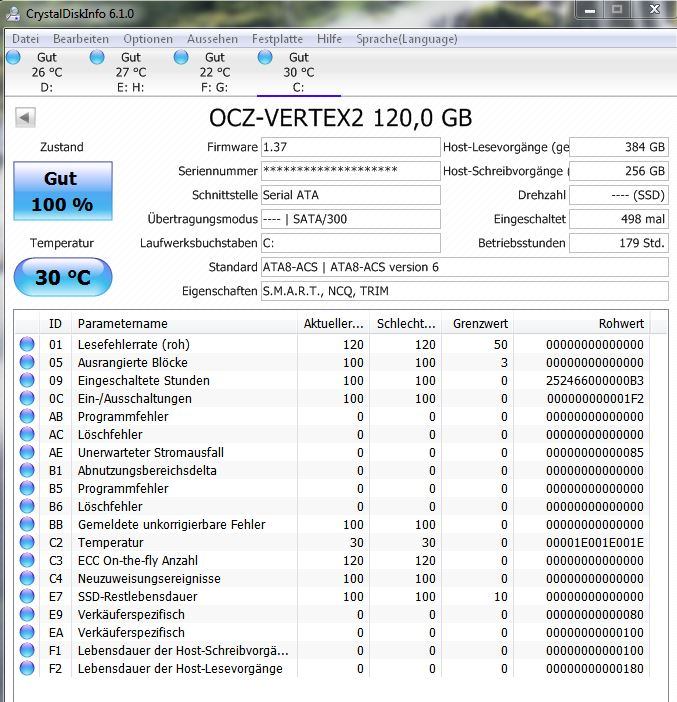Click the Laufwerksbuchstaben field showing C:
677x702 pixels.
[351, 243]
